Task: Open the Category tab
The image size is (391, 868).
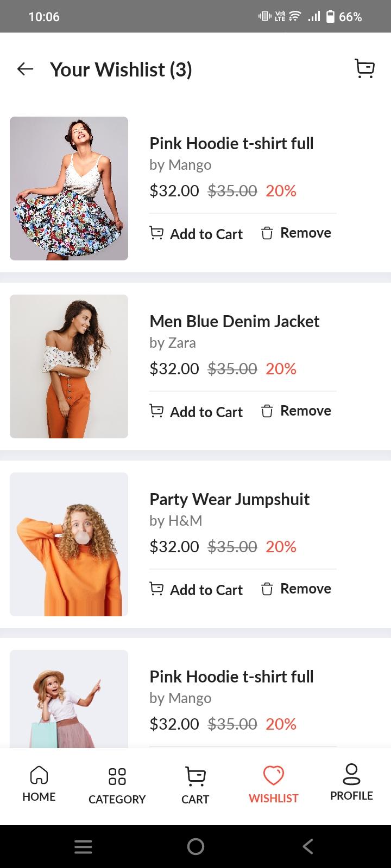Action: [x=117, y=786]
